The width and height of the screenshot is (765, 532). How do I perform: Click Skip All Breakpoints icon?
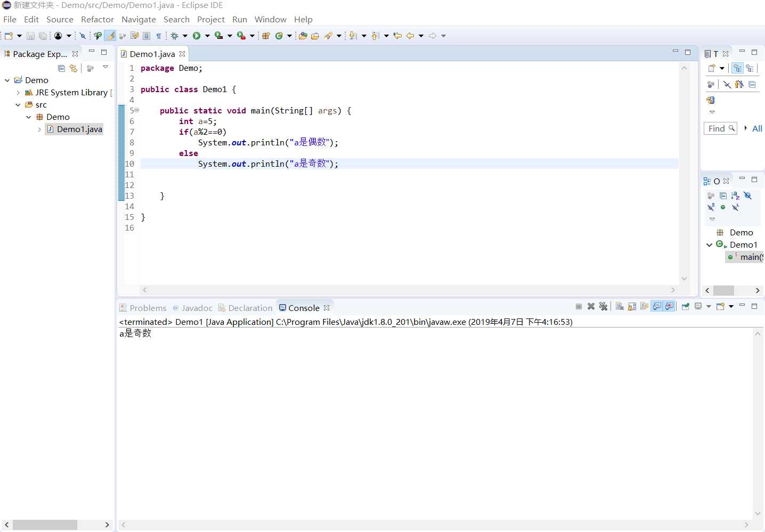tap(83, 36)
